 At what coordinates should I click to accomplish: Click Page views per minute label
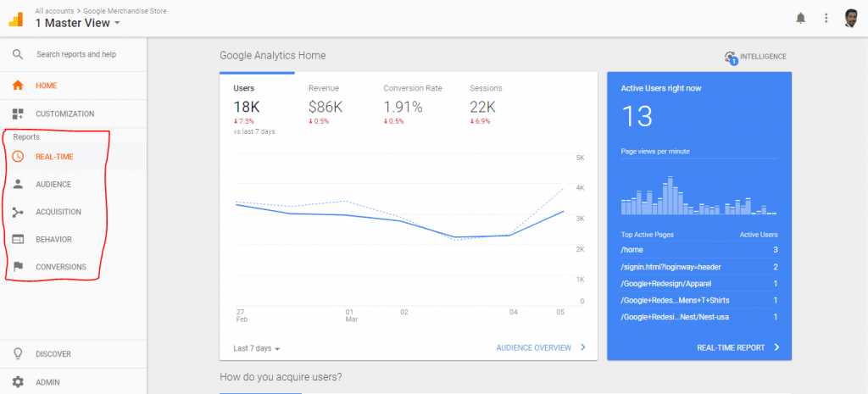pyautogui.click(x=655, y=151)
